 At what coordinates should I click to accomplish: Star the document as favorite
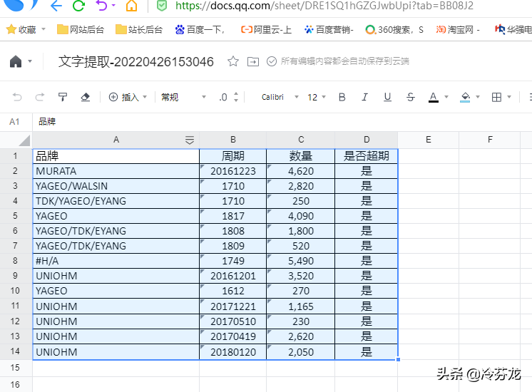click(x=233, y=61)
